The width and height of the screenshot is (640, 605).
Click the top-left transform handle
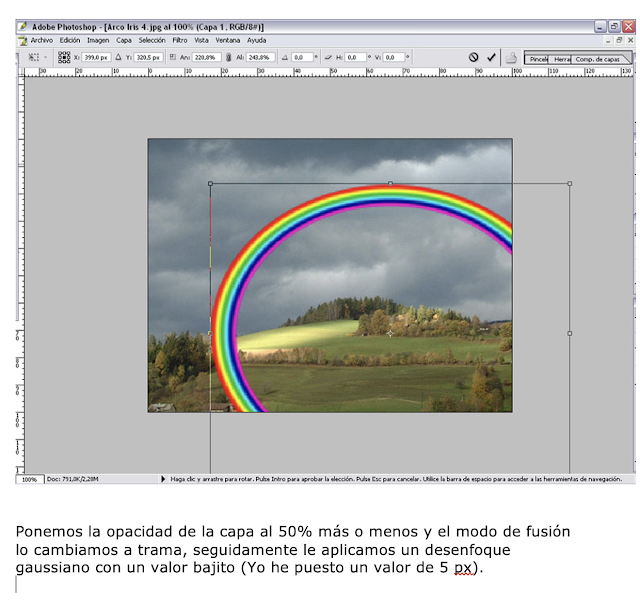pos(211,184)
